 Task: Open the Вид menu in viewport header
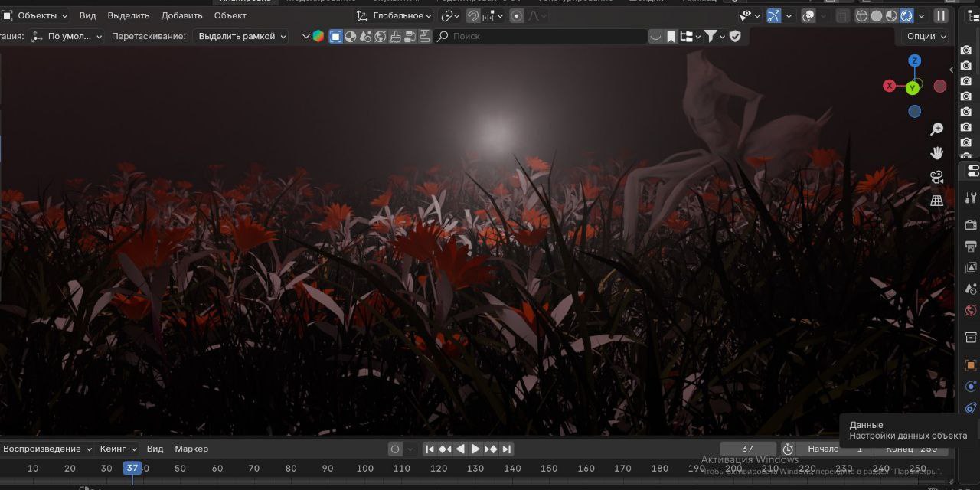(x=88, y=15)
